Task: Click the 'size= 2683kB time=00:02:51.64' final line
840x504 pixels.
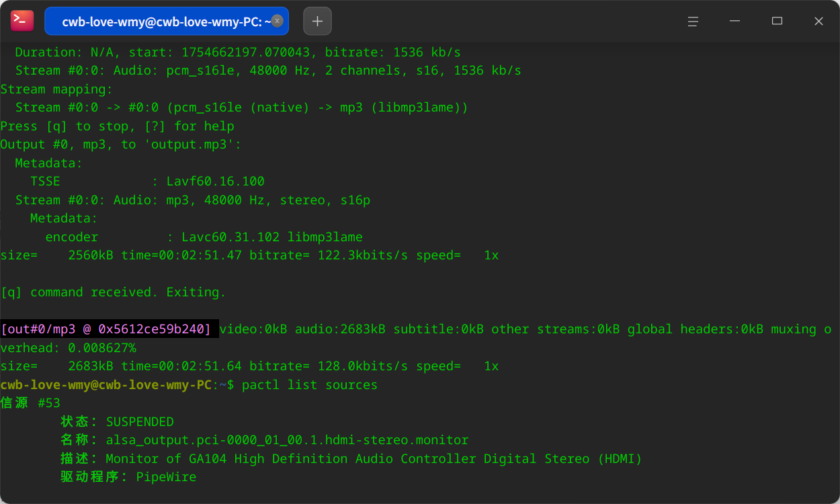Action: coord(249,366)
